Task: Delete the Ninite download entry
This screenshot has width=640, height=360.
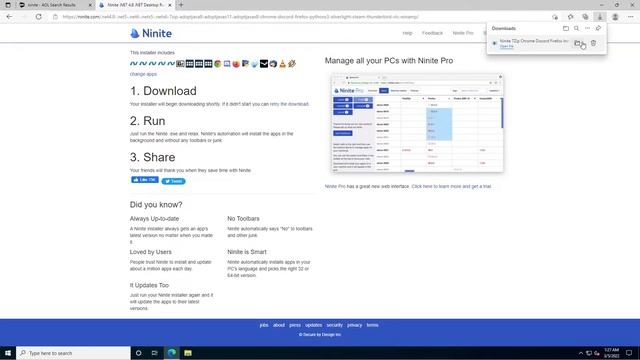Action: pyautogui.click(x=593, y=43)
